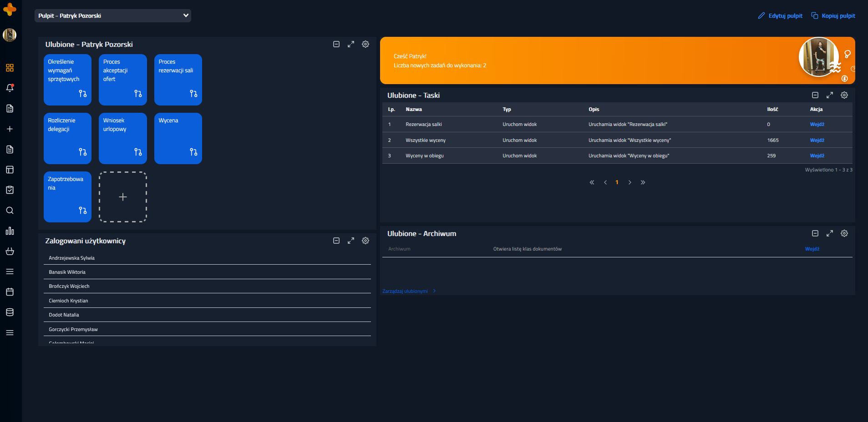Image resolution: width=868 pixels, height=422 pixels.
Task: Collapse the Ulubione - Patryk Pozorski panel
Action: tap(336, 44)
